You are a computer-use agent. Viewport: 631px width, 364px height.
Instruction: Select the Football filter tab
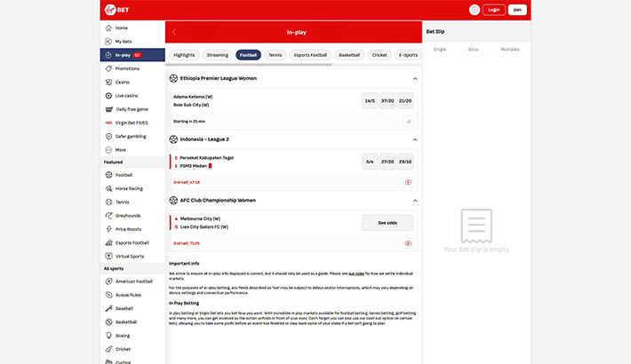coord(248,55)
